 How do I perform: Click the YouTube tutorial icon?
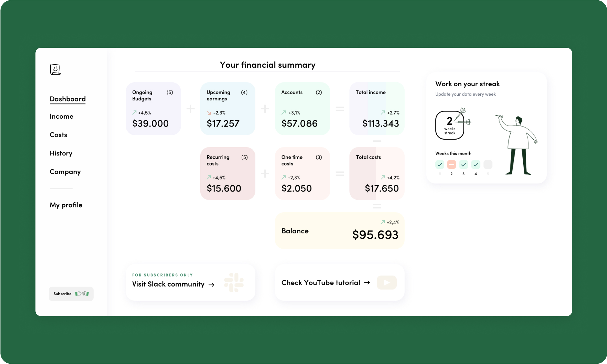click(388, 282)
